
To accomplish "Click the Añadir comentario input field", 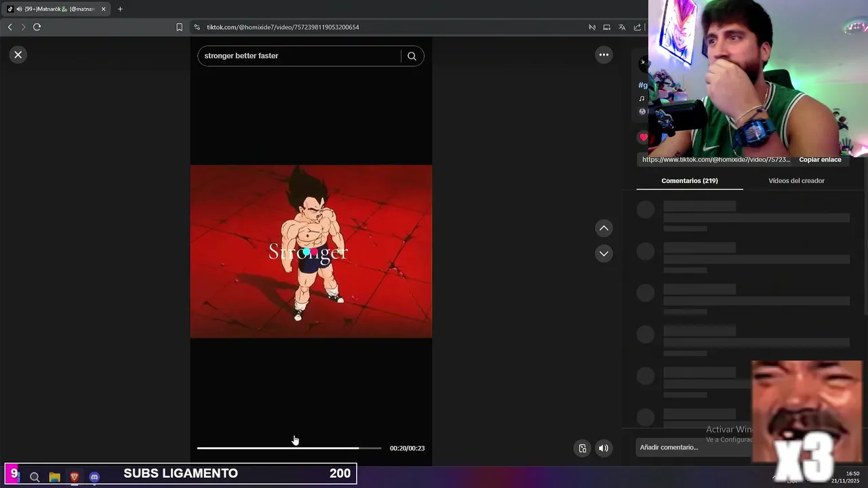I will (x=694, y=447).
